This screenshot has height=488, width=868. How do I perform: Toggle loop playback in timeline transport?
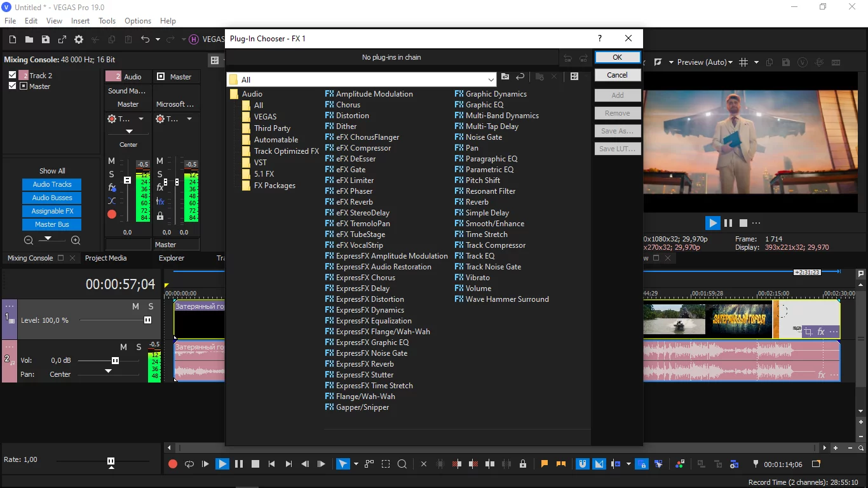[189, 464]
